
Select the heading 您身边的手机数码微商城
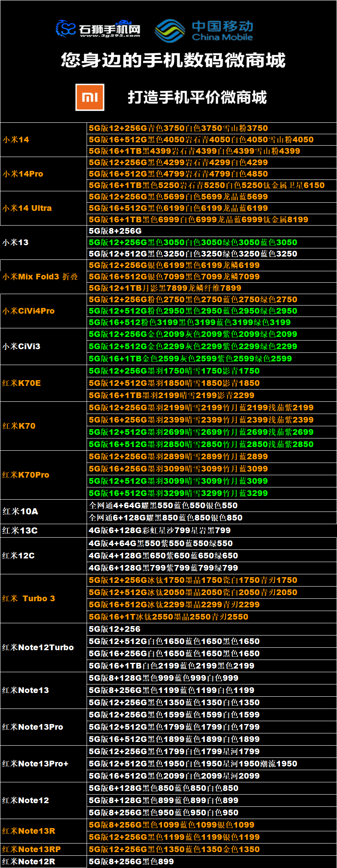[173, 60]
